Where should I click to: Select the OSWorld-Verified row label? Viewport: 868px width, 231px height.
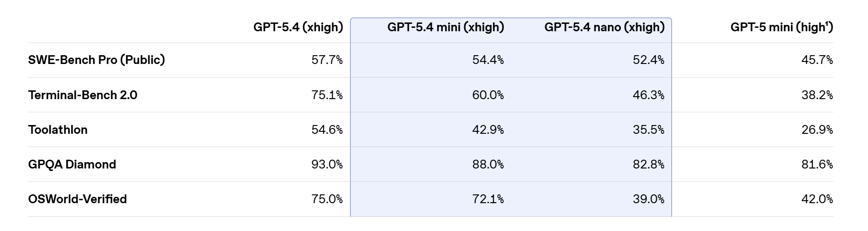(x=78, y=199)
